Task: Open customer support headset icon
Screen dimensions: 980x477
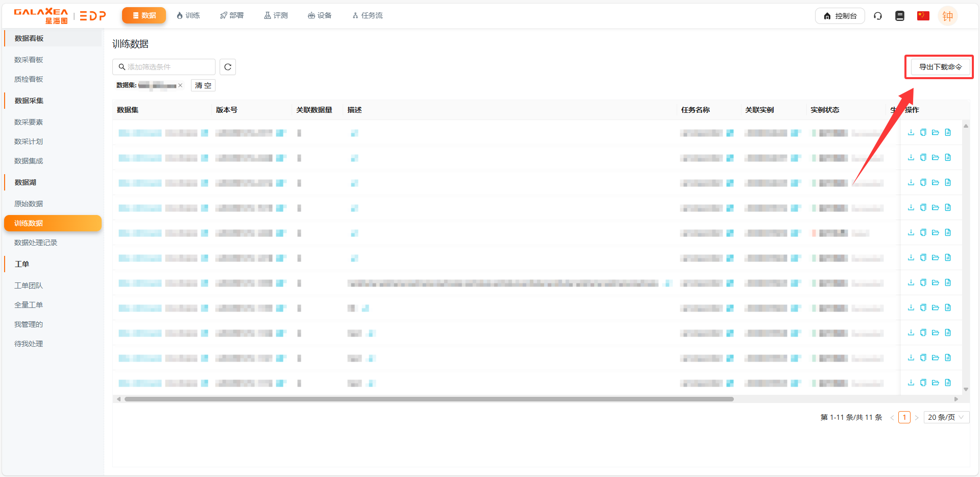Action: click(878, 16)
